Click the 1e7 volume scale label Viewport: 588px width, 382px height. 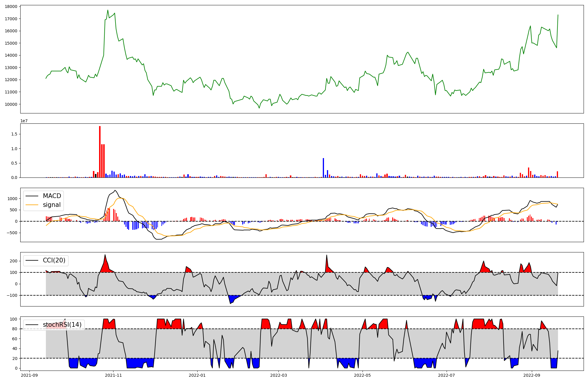pos(24,121)
